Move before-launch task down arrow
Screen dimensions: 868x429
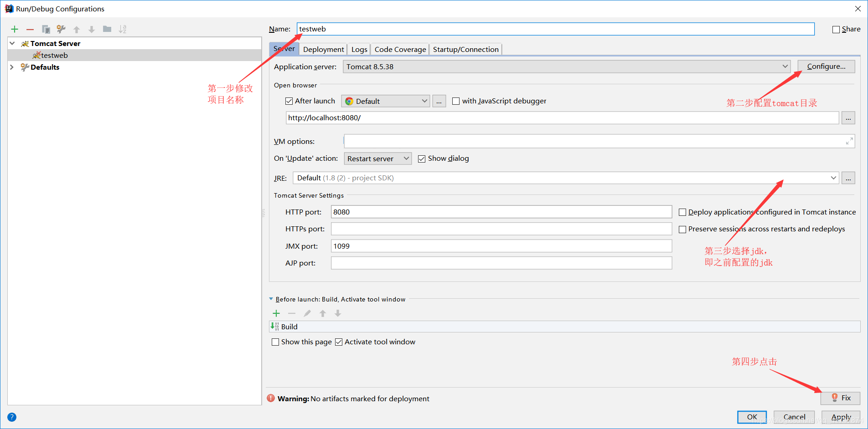click(x=338, y=313)
